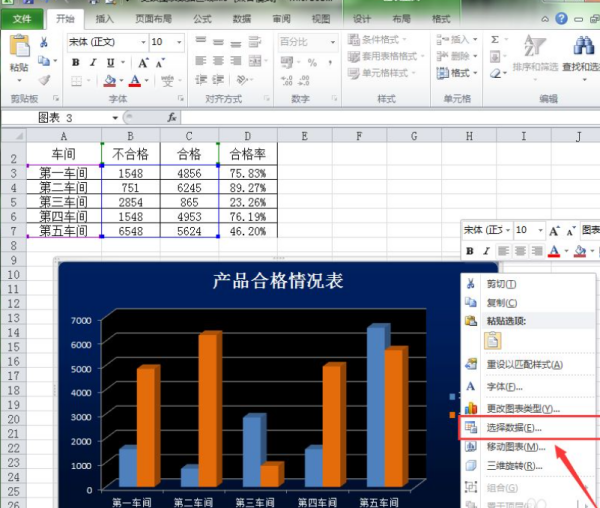600x508 pixels.
Task: Click the increase decimal icon
Action: point(286,80)
